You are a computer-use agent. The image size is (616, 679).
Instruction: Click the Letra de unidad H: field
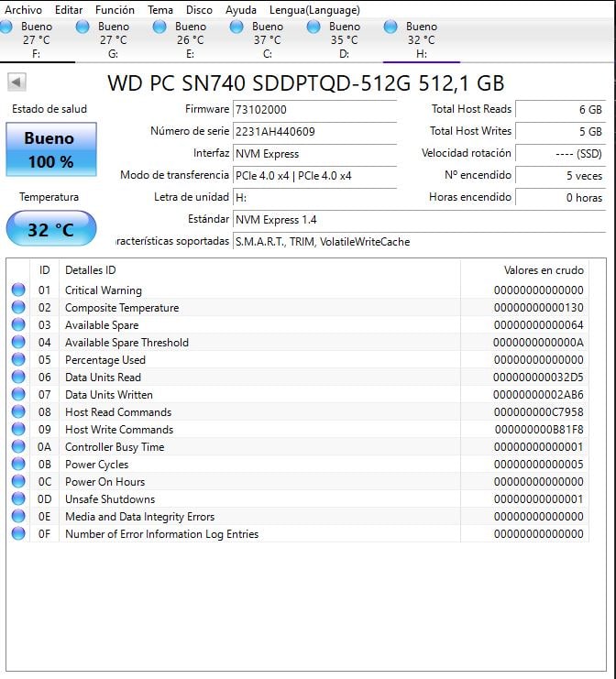[315, 198]
